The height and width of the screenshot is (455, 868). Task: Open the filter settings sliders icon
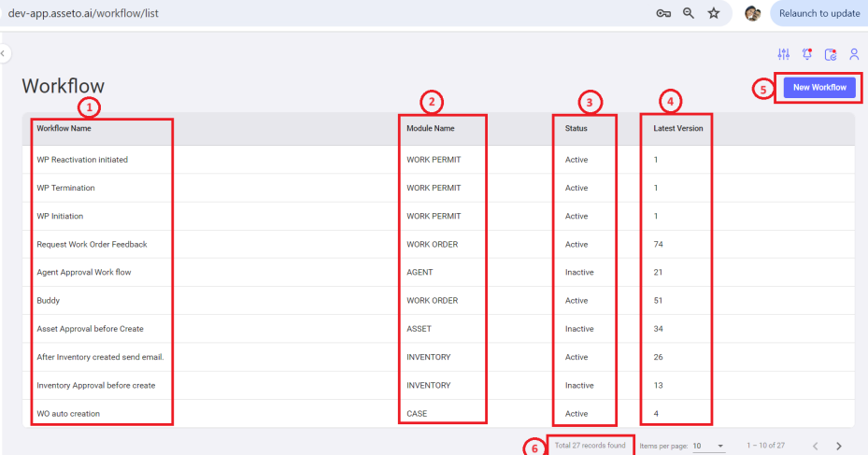coord(783,54)
